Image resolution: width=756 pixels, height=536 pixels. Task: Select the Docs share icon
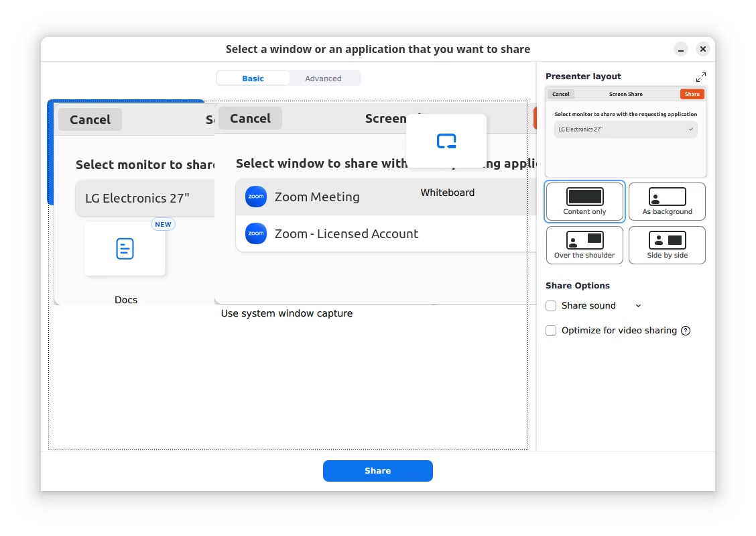tap(125, 248)
